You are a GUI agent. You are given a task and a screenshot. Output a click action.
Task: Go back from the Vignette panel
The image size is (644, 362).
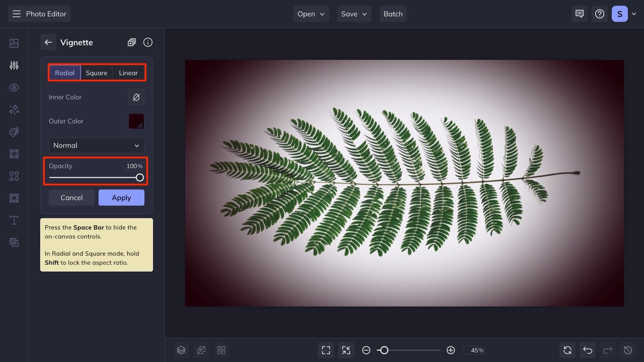[48, 42]
